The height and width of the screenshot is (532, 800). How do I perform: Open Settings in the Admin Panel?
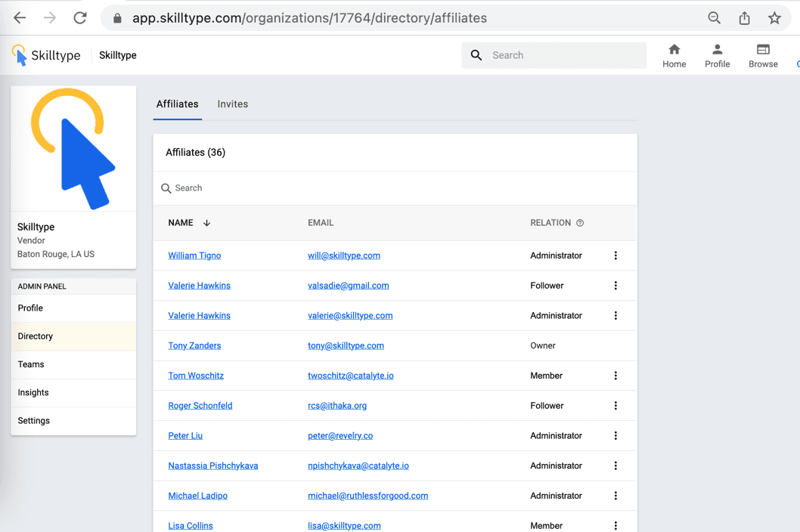(73, 421)
